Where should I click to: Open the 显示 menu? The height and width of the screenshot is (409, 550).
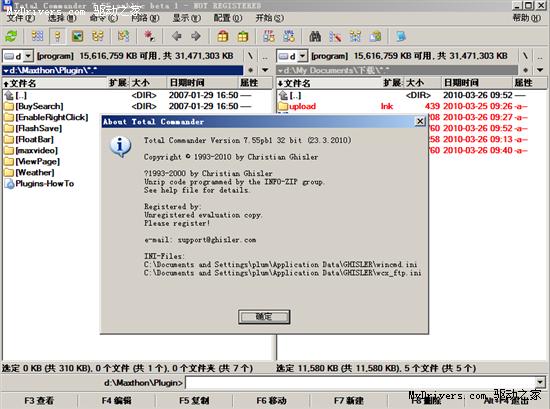187,18
